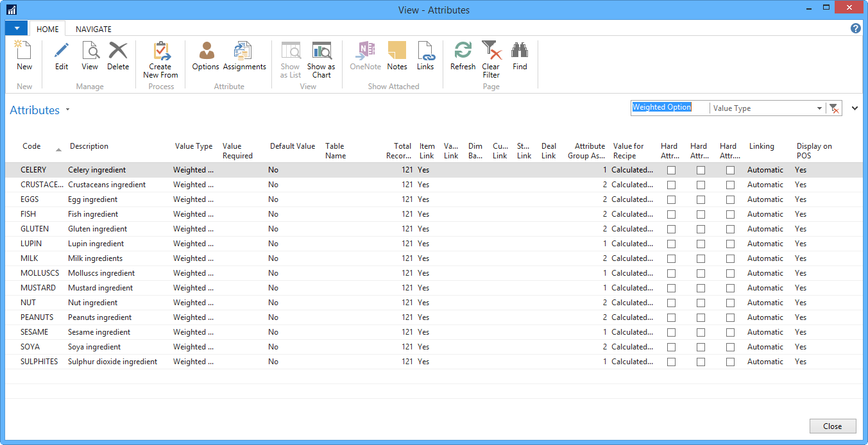The height and width of the screenshot is (445, 868).
Task: Open the Find binoculars tool
Action: point(520,51)
